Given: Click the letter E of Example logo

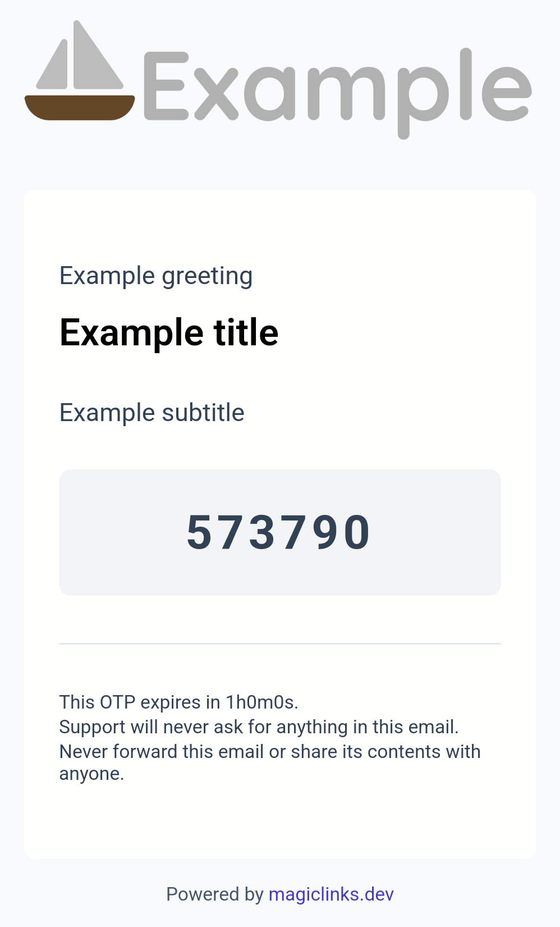Looking at the screenshot, I should (166, 86).
